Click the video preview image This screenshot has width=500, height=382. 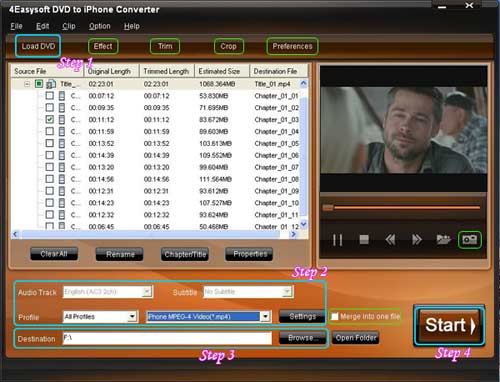click(x=404, y=130)
